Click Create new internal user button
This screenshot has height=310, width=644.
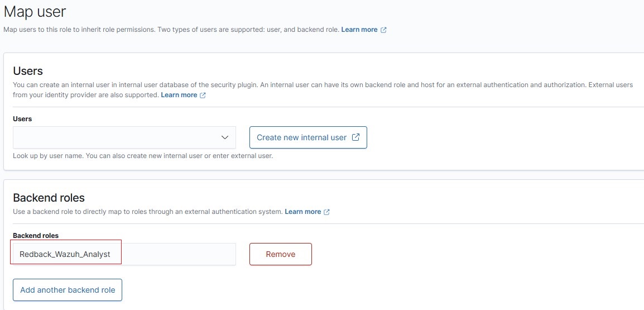point(308,137)
